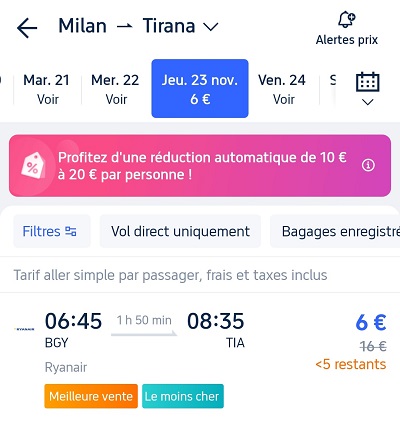
Task: Open the calendar date picker icon
Action: [368, 82]
